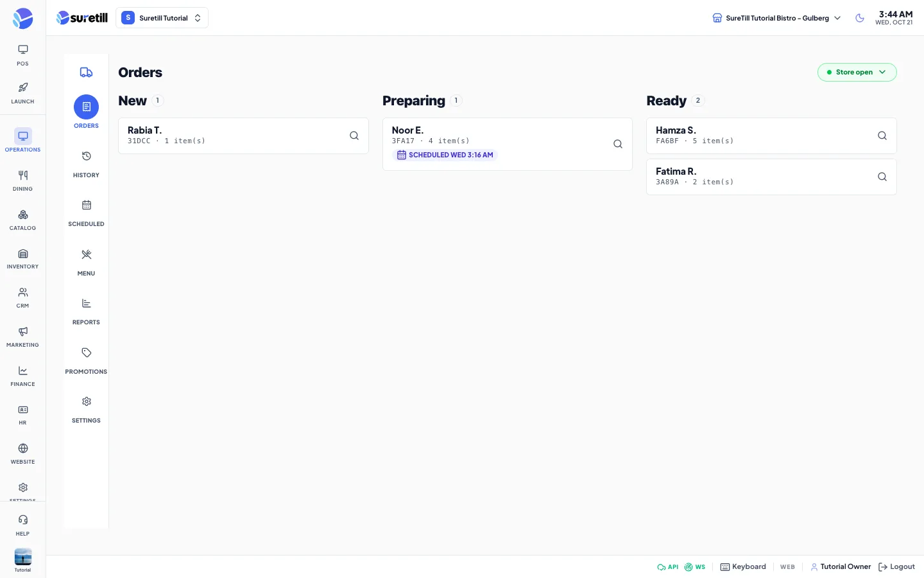Viewport: 924px width, 578px height.
Task: Open Noor E. order card
Action: [x=507, y=144]
